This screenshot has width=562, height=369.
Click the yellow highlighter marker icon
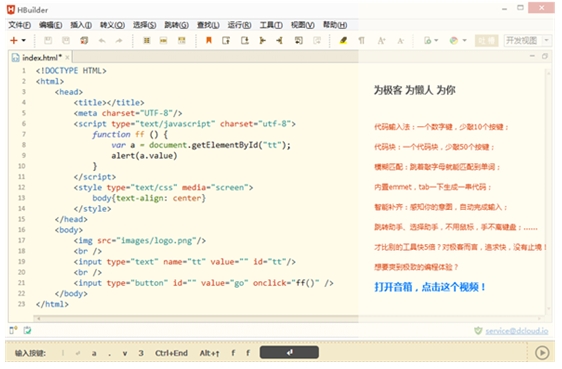pyautogui.click(x=343, y=40)
